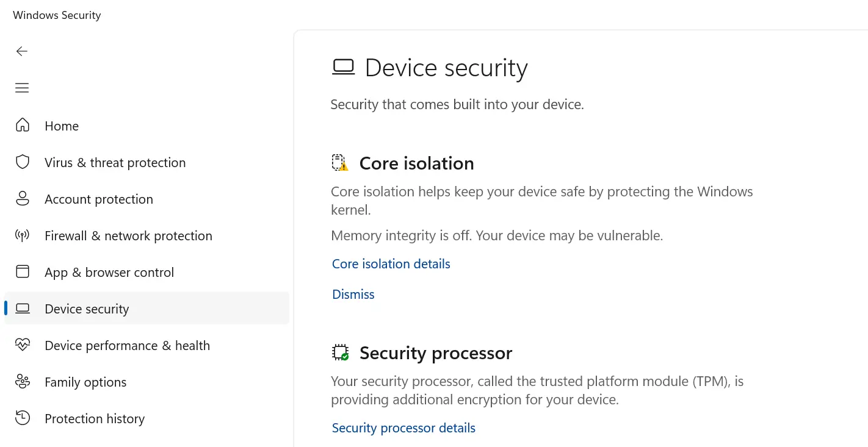Click the Family options people icon
The image size is (868, 447).
23,382
